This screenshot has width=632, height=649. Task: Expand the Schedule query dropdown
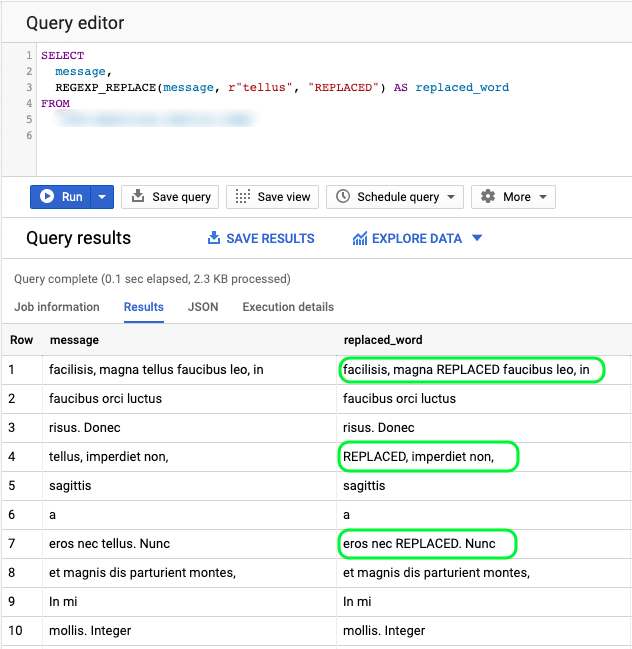pyautogui.click(x=452, y=197)
